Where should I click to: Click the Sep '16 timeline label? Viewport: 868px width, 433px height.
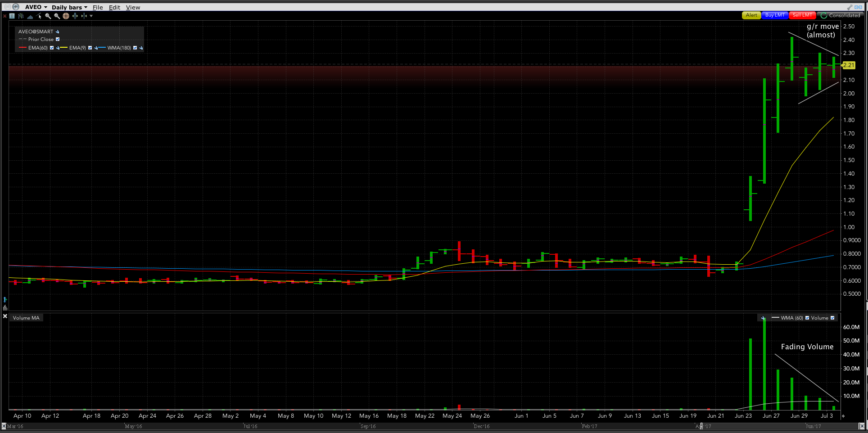368,426
